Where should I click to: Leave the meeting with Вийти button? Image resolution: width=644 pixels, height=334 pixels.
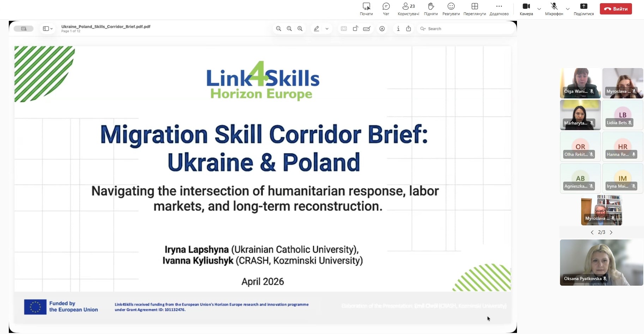[x=616, y=9]
